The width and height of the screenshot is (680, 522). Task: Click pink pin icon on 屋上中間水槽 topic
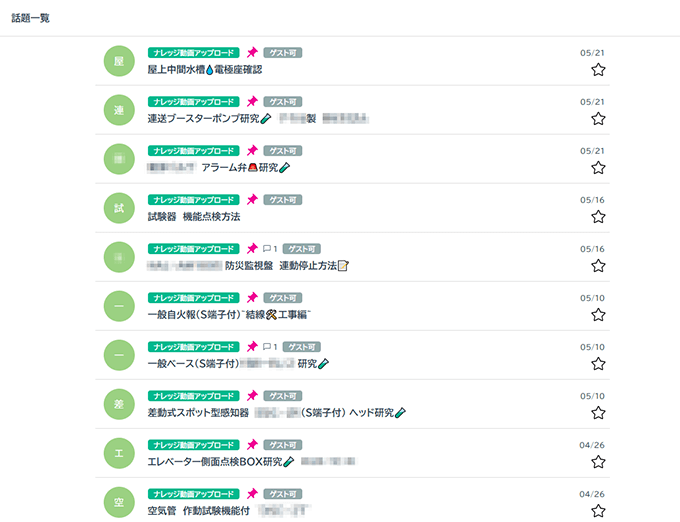(252, 52)
